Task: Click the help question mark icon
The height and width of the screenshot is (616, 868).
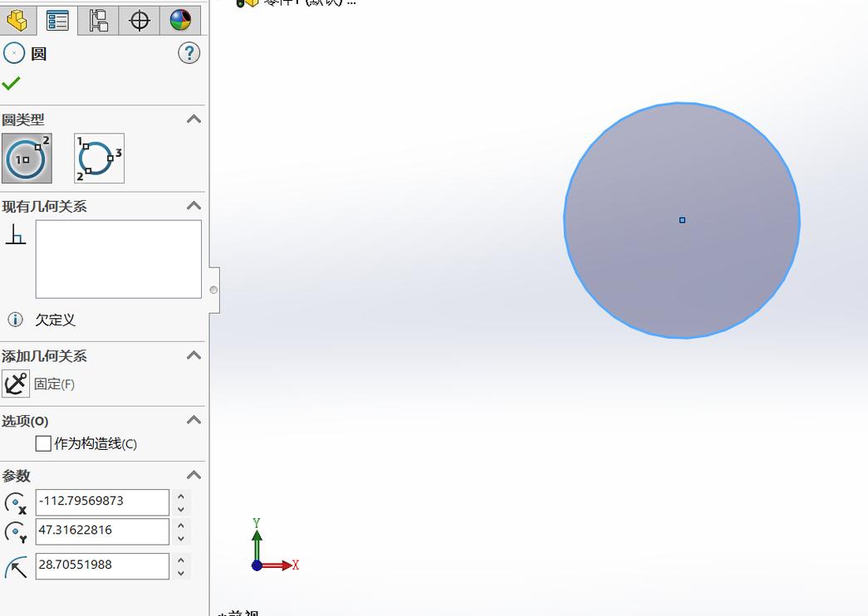Action: click(189, 54)
